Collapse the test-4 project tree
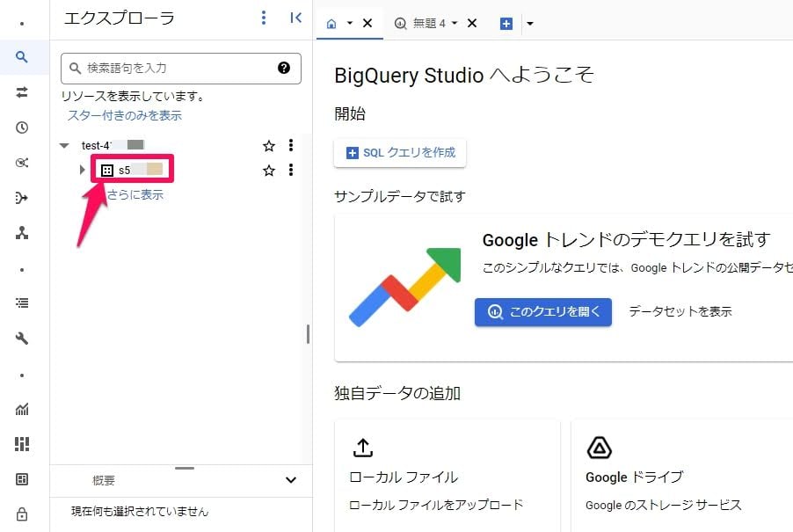 (64, 146)
